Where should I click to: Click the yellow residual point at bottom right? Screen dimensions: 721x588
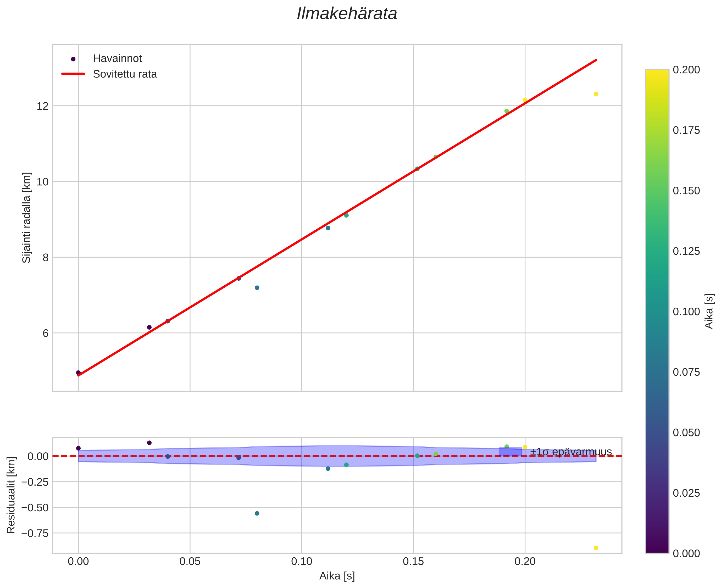click(x=596, y=548)
